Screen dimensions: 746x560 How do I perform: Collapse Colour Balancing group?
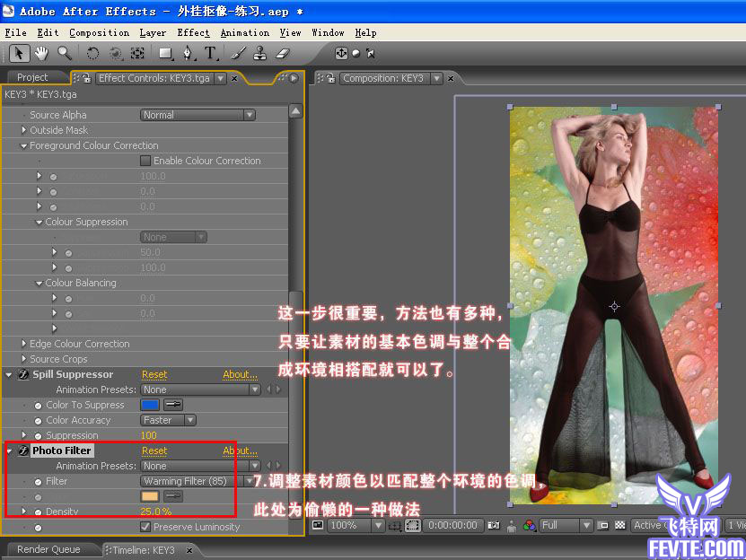click(39, 283)
